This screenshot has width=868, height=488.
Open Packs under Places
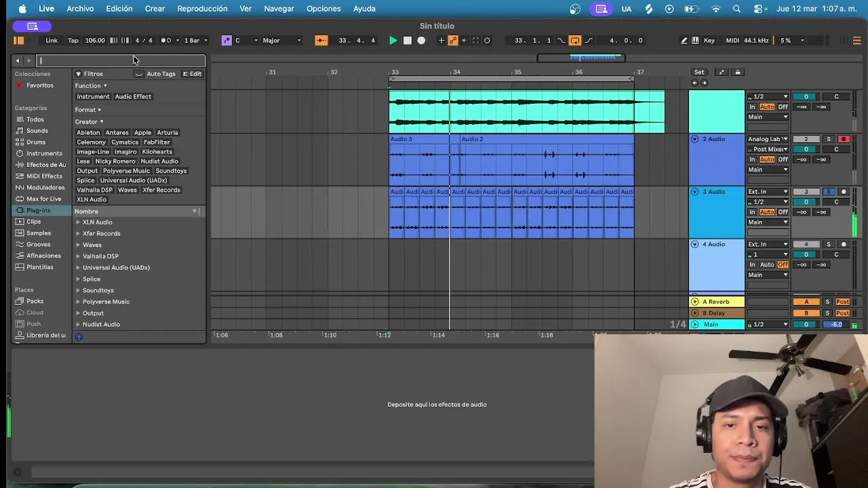[x=35, y=302]
